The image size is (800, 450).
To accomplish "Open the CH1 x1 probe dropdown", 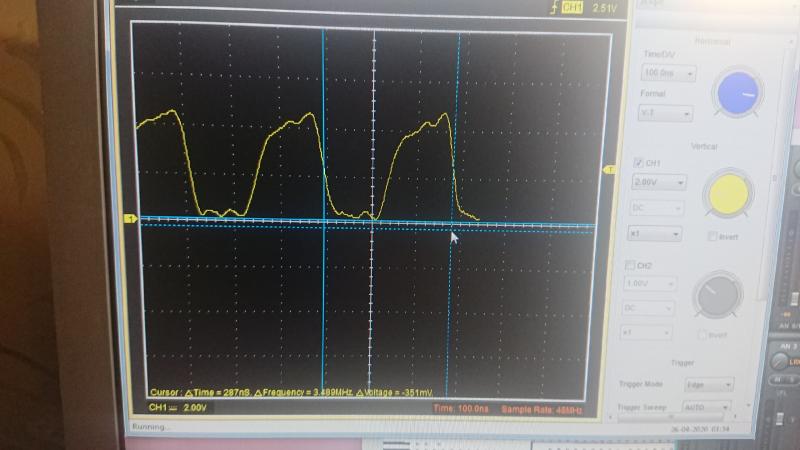I will click(x=655, y=233).
